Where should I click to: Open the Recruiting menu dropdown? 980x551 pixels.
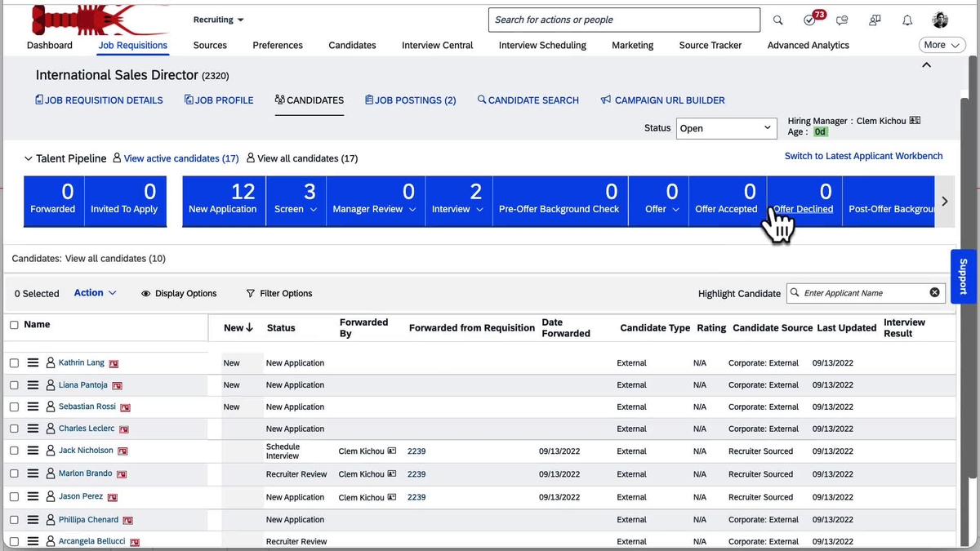pyautogui.click(x=218, y=19)
